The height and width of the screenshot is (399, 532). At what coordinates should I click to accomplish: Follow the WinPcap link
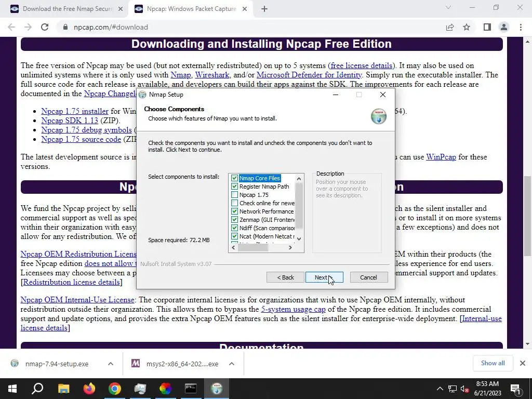441,157
